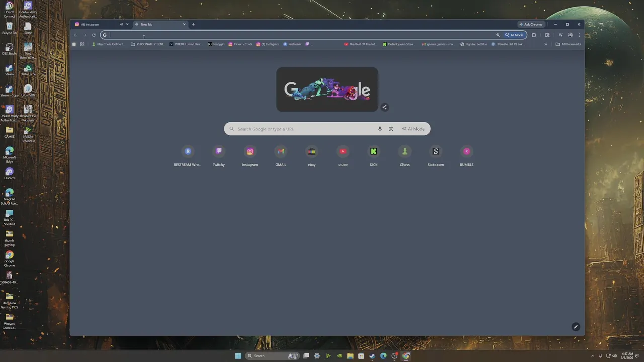Open the (1) Instagram bookmark
Screen dimensions: 644x362
[x=268, y=44]
